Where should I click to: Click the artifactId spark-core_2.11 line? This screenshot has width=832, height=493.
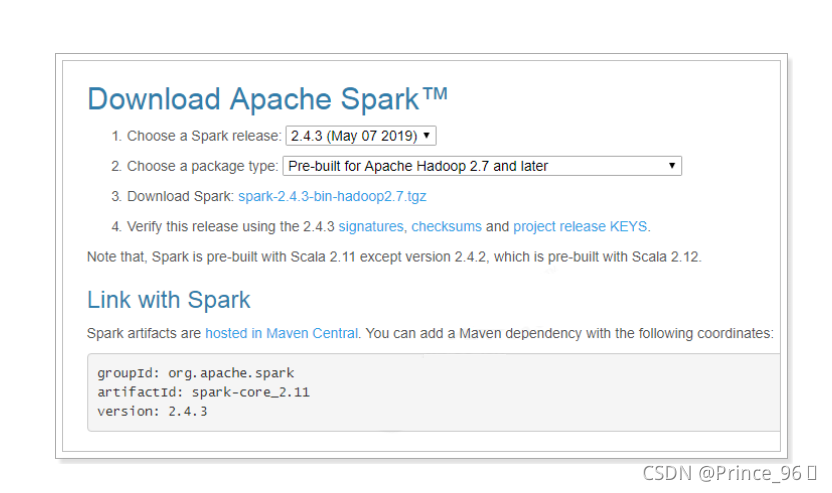pyautogui.click(x=203, y=392)
